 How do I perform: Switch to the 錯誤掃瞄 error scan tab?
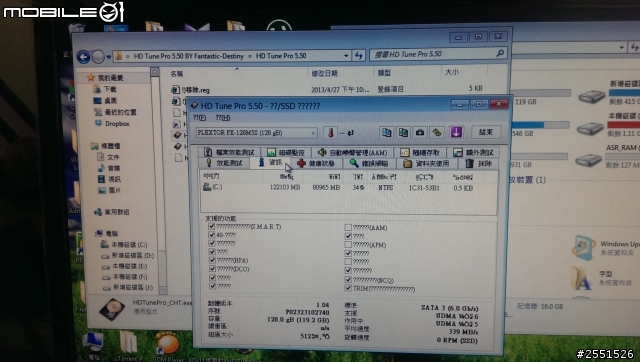coord(369,163)
